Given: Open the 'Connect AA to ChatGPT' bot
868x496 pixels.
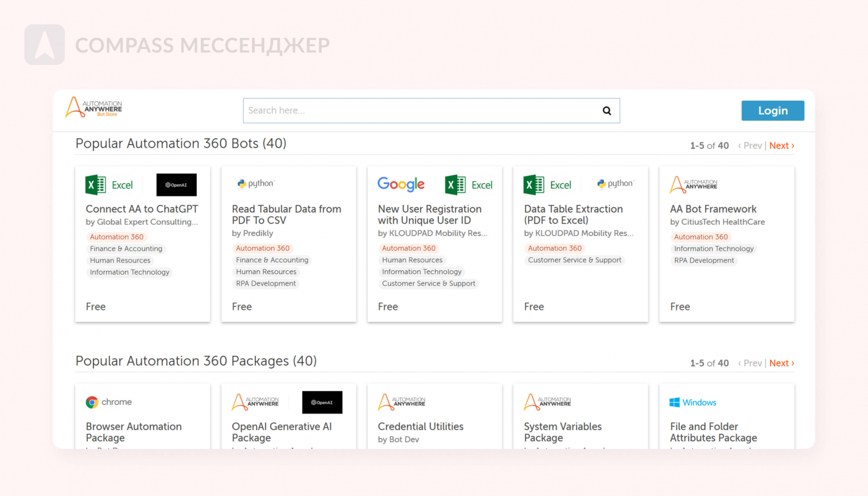Looking at the screenshot, I should pos(142,209).
